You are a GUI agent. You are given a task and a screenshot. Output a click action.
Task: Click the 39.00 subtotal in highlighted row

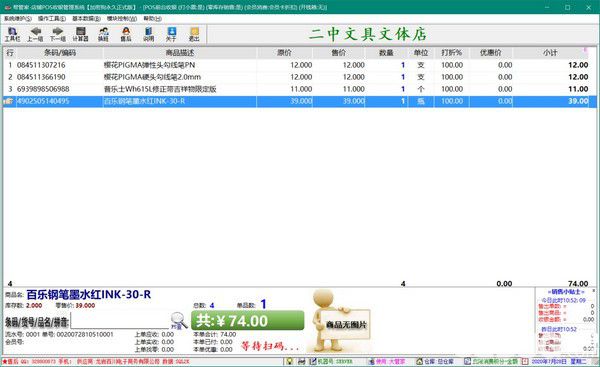point(578,101)
